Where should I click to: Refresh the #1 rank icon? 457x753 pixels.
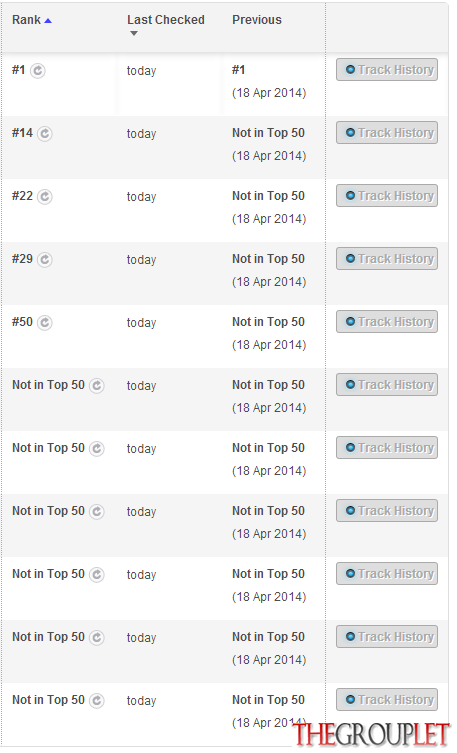[x=37, y=71]
